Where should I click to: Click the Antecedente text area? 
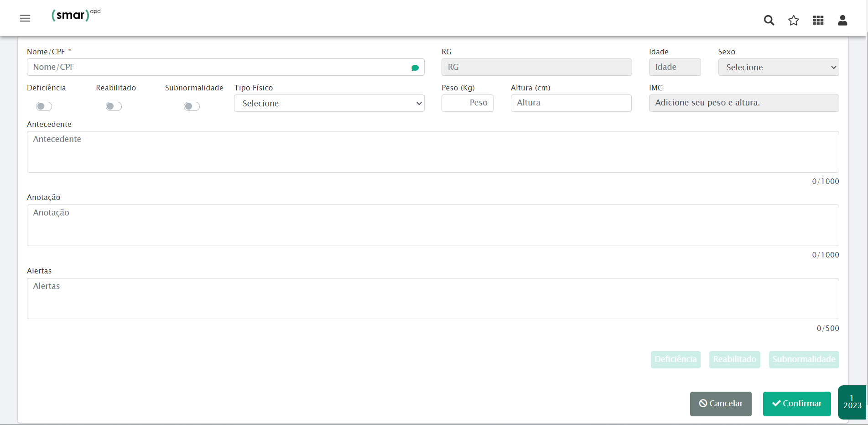pos(433,152)
